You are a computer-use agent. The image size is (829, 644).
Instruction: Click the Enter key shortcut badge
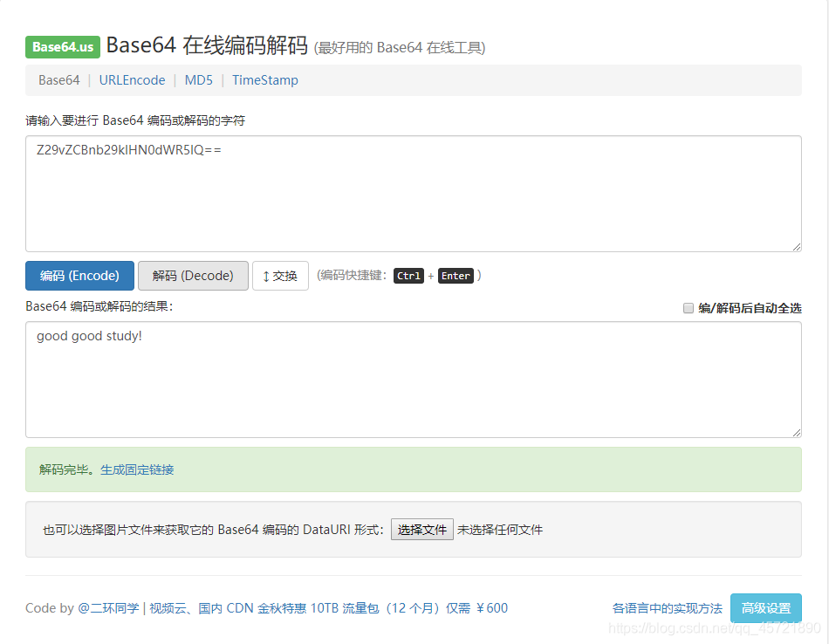point(456,276)
